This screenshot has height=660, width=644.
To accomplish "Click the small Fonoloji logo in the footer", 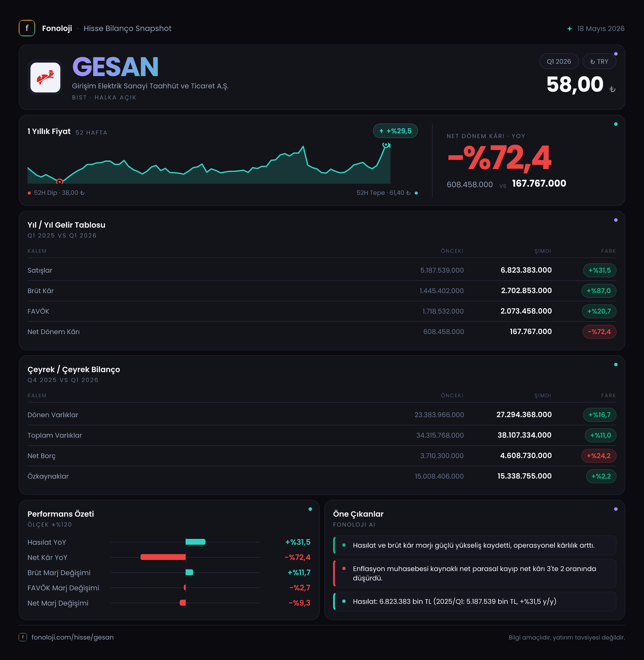I will tap(23, 637).
